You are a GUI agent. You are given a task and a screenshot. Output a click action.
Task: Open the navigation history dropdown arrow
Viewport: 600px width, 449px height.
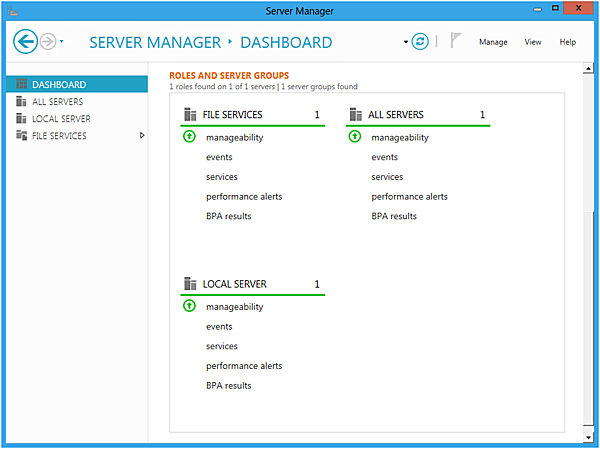[62, 42]
